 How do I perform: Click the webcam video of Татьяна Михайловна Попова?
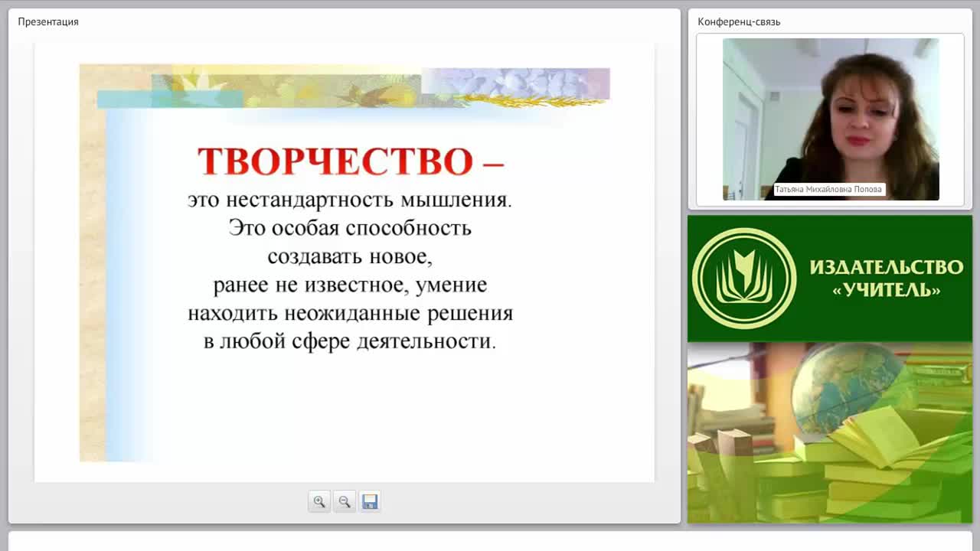(x=831, y=119)
